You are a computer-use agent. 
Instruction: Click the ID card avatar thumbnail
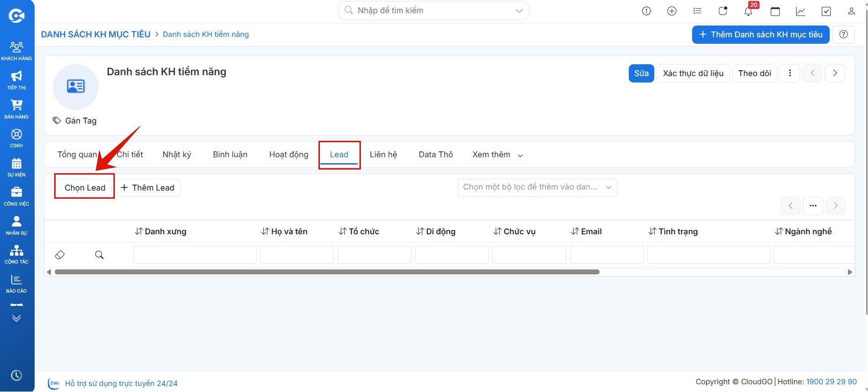[x=76, y=87]
